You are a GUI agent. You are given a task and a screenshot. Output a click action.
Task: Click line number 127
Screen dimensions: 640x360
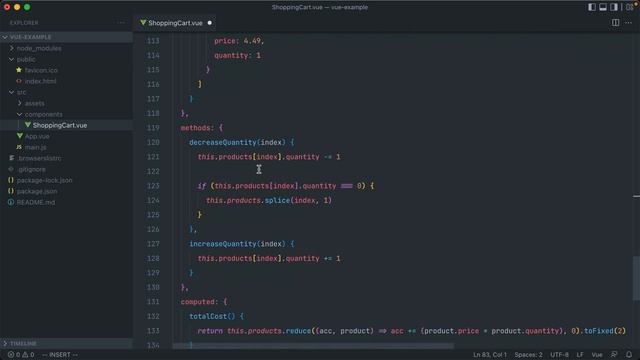point(153,244)
